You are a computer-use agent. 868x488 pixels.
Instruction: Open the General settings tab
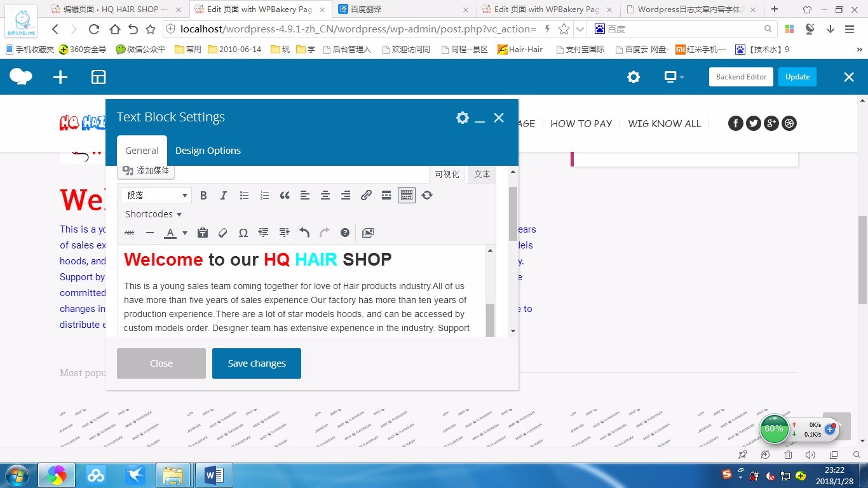pos(142,151)
